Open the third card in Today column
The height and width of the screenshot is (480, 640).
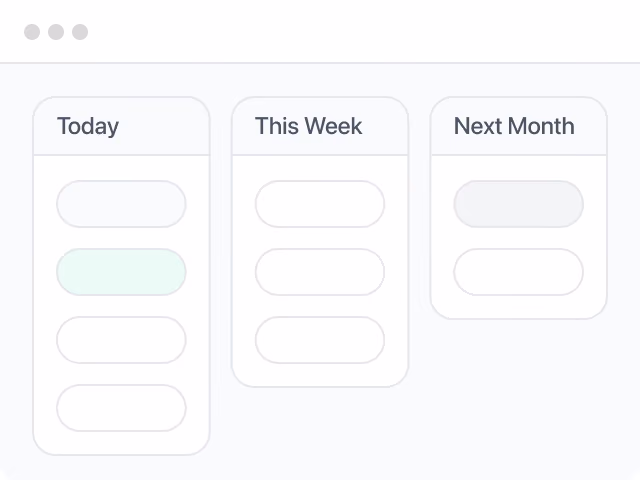[x=121, y=340]
